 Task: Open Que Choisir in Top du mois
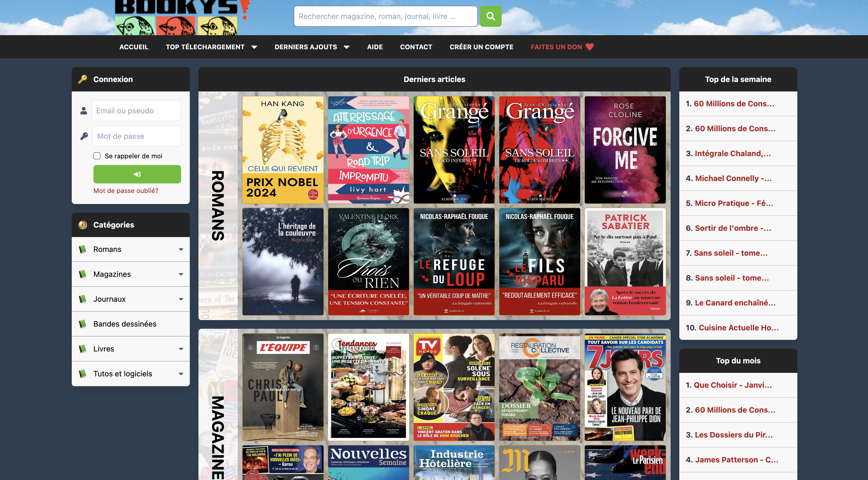click(x=733, y=385)
